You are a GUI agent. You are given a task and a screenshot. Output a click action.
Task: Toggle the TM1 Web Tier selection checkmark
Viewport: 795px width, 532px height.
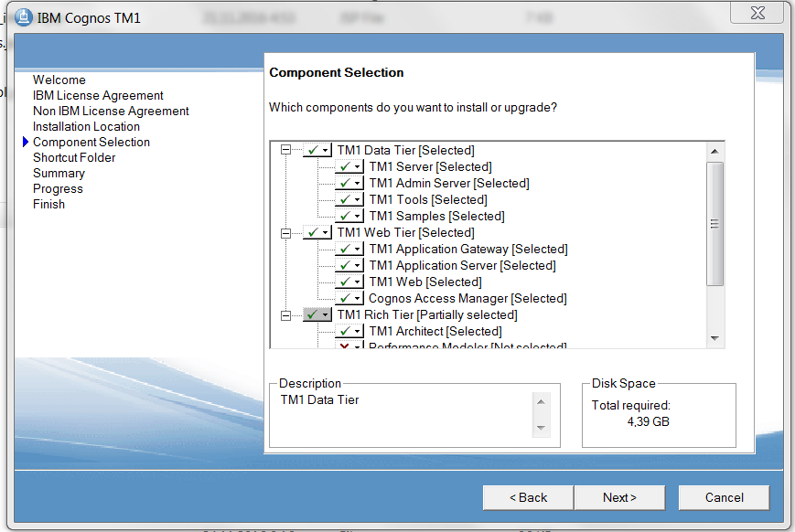317,232
